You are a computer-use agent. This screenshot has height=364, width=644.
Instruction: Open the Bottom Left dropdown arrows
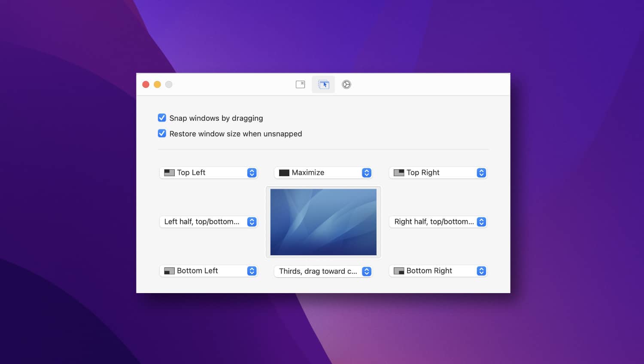point(252,271)
